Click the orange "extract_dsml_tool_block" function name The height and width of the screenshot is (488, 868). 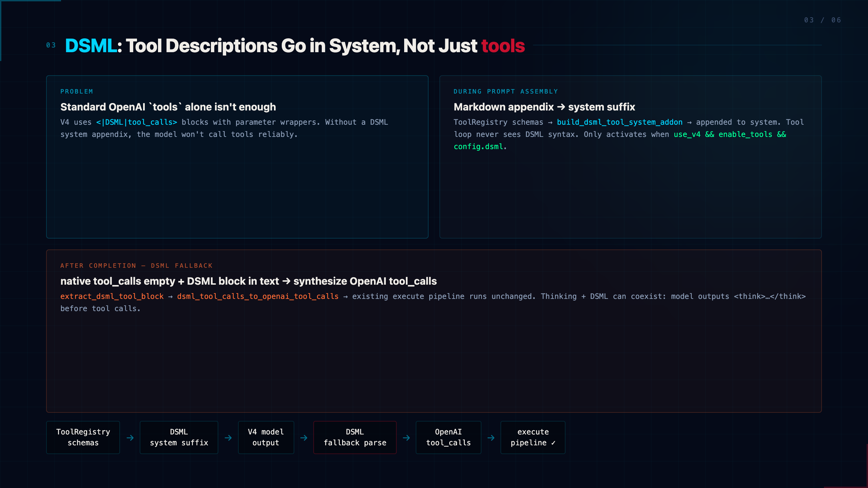(112, 297)
